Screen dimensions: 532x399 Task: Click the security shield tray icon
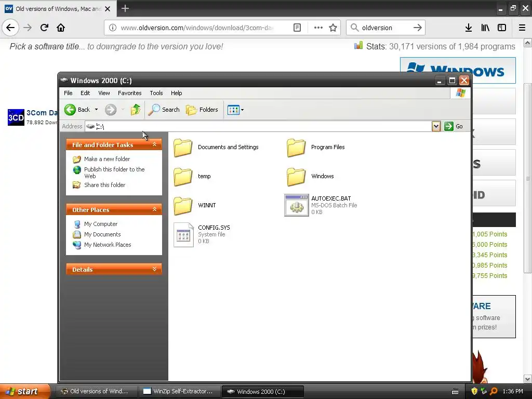[x=474, y=391]
